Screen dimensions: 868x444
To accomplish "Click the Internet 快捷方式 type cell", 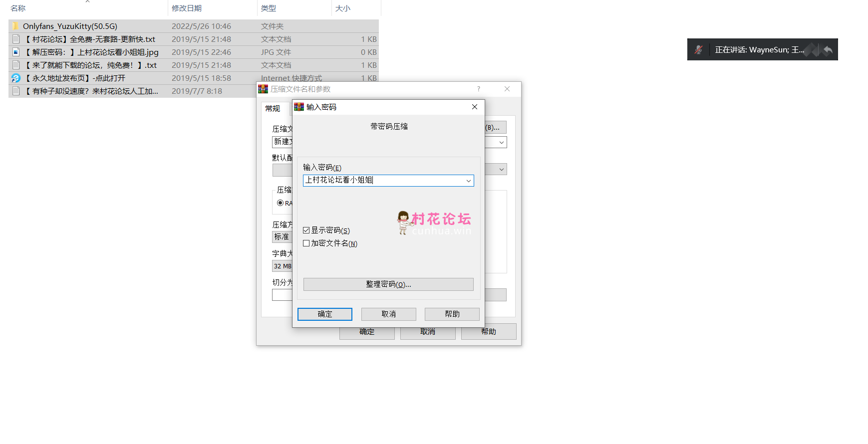I will pyautogui.click(x=291, y=77).
